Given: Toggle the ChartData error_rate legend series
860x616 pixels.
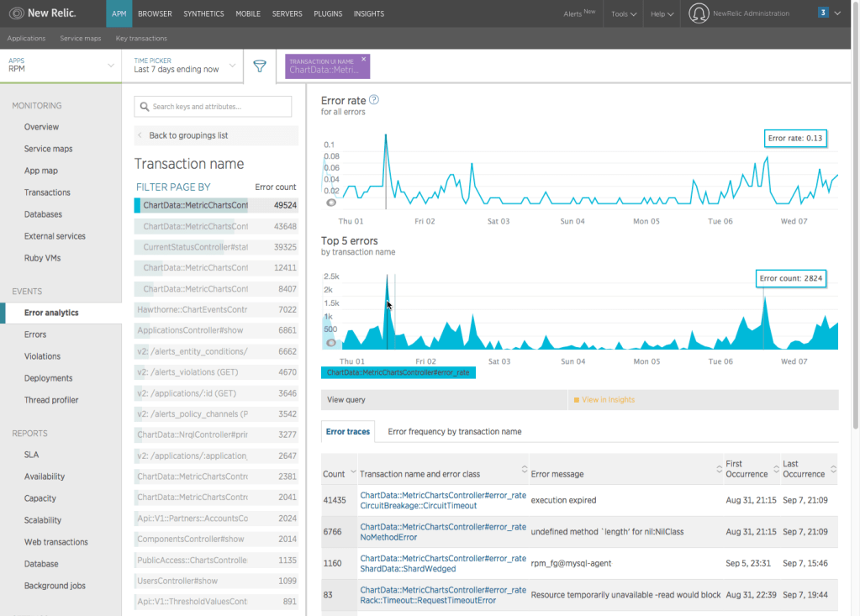Looking at the screenshot, I should pyautogui.click(x=398, y=372).
